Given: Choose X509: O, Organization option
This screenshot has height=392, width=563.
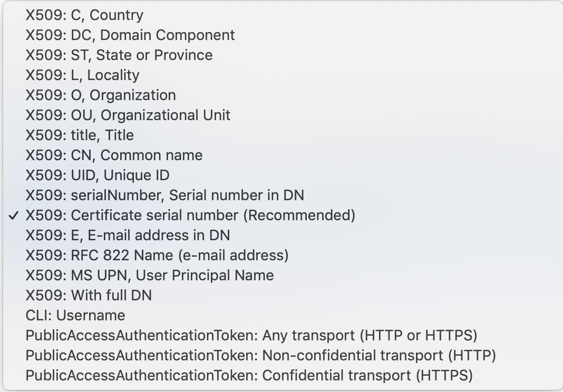Looking at the screenshot, I should [101, 95].
